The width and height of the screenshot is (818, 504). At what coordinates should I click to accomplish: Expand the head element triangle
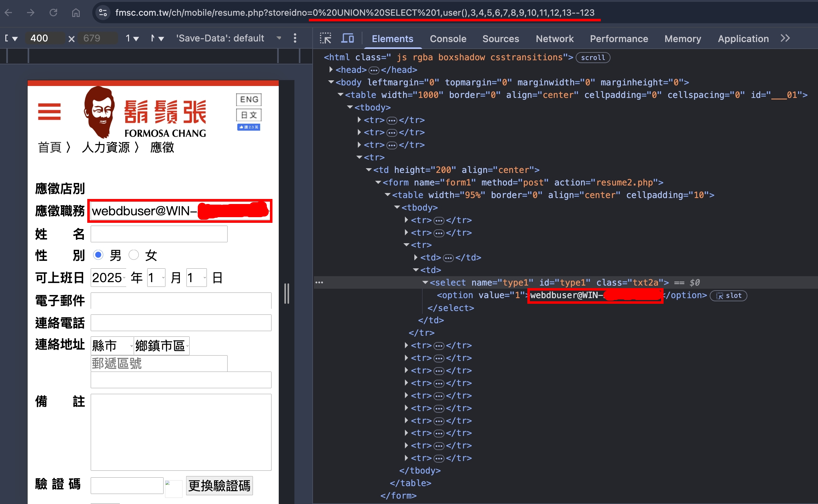pyautogui.click(x=331, y=70)
